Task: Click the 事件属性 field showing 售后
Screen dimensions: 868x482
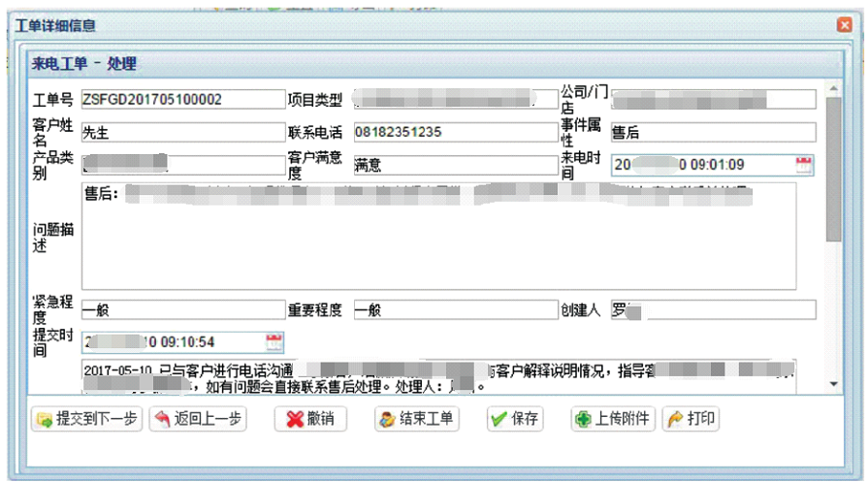Action: [713, 132]
